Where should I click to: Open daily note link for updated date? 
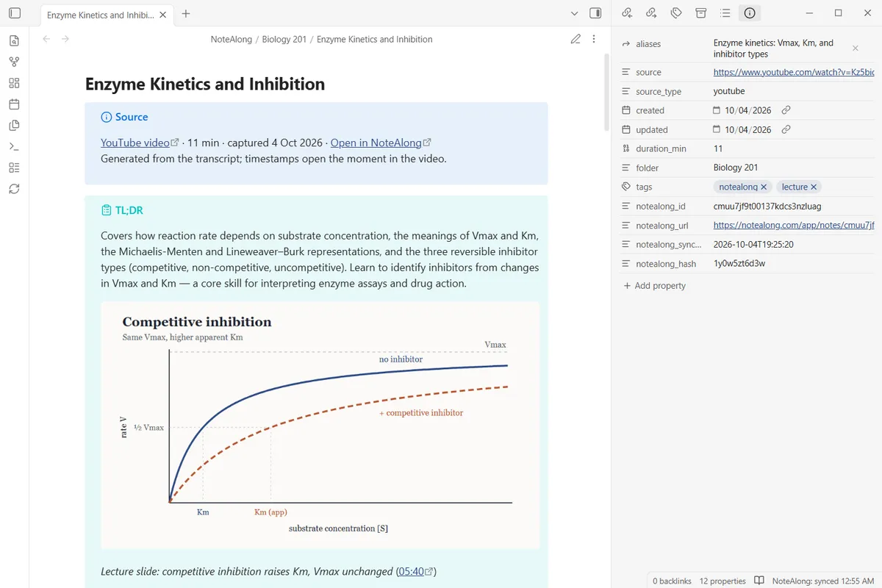coord(786,129)
